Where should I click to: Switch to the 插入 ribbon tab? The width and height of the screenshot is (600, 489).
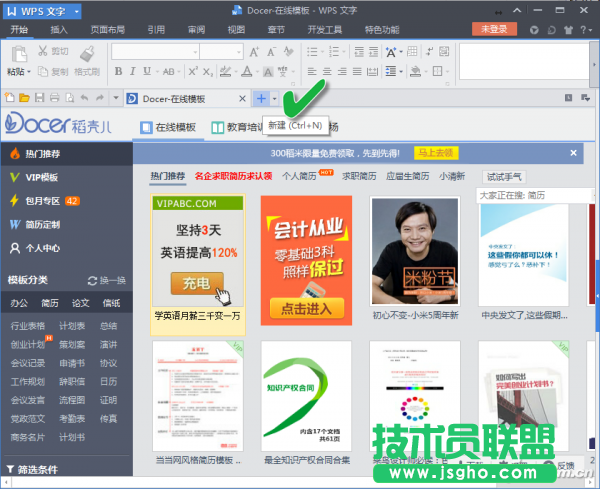tap(59, 30)
